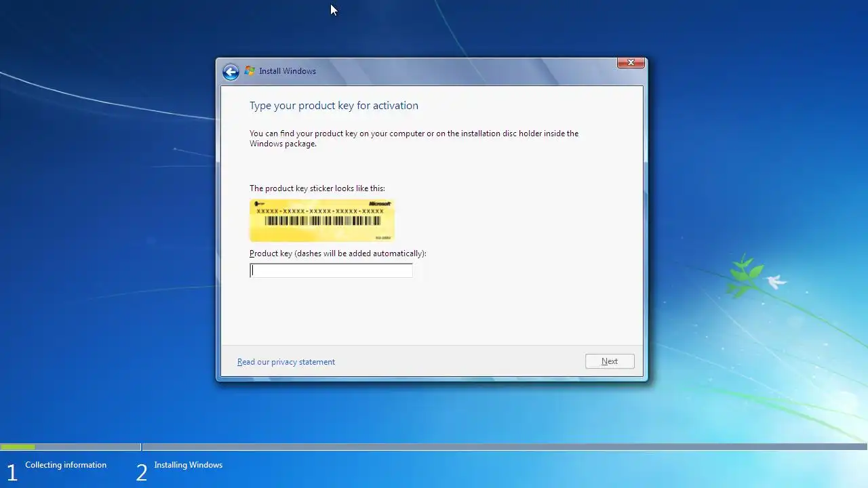Open the Read our privacy statement link
The height and width of the screenshot is (488, 868).
pos(286,362)
